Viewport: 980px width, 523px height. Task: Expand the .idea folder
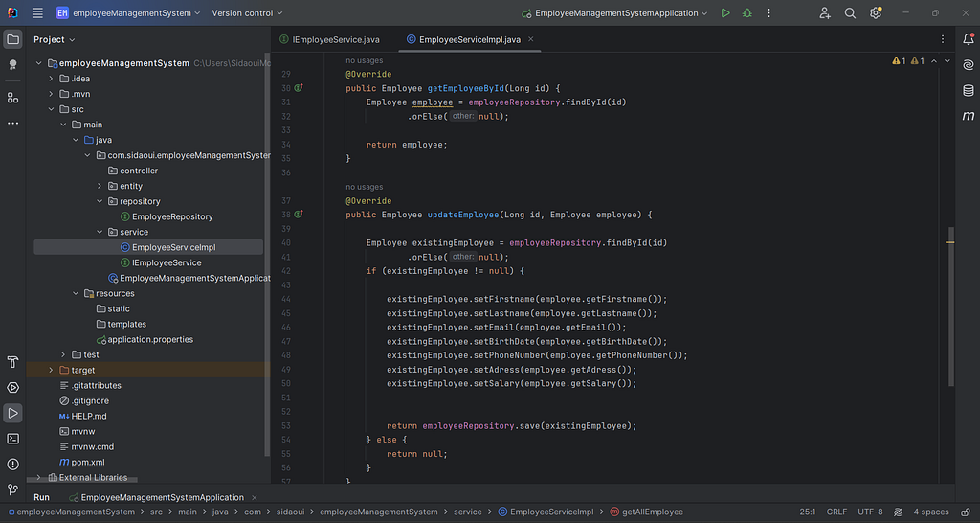[x=52, y=79]
